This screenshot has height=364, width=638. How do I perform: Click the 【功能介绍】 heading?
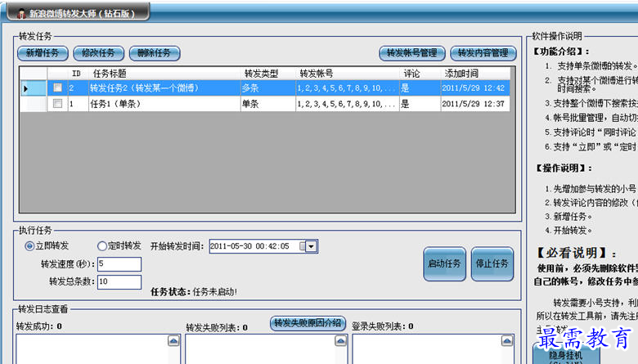[x=561, y=52]
